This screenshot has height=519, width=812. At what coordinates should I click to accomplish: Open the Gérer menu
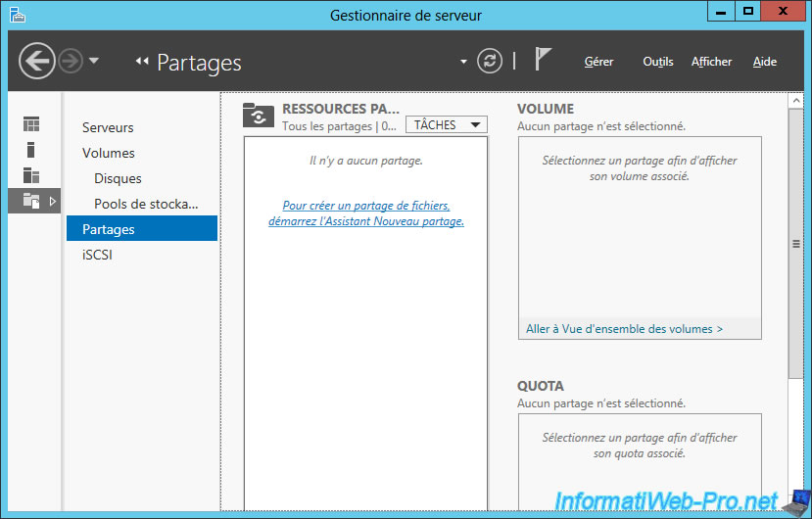coord(598,62)
